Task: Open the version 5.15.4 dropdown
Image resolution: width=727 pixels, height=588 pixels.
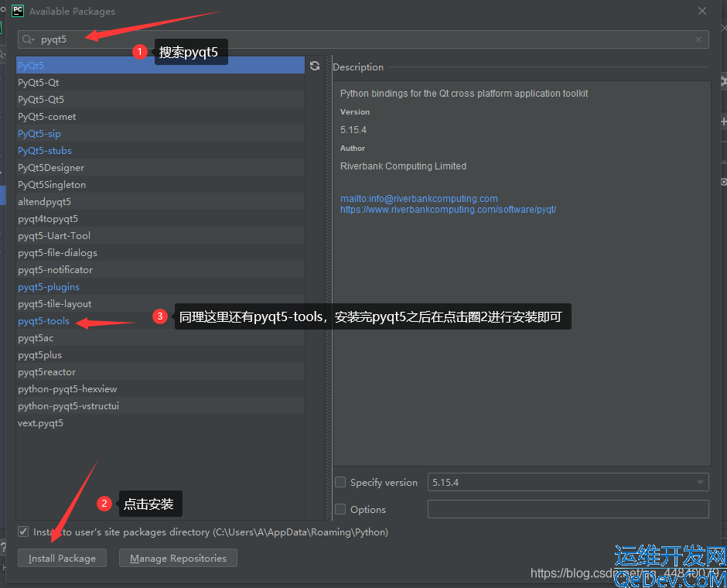Action: (568, 482)
